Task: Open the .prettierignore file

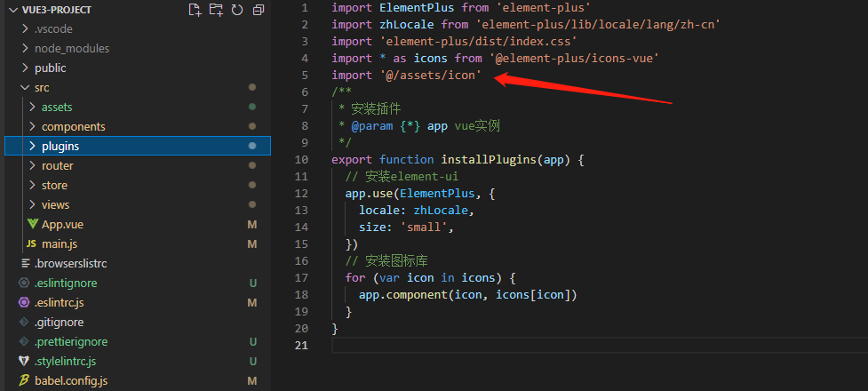Action: pyautogui.click(x=71, y=342)
